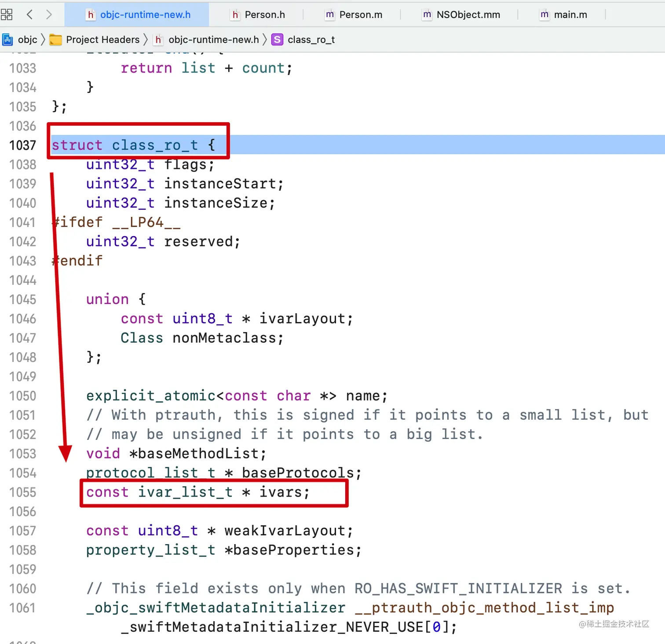Click the m icon on main.m tab
The height and width of the screenshot is (644, 665).
click(x=544, y=15)
